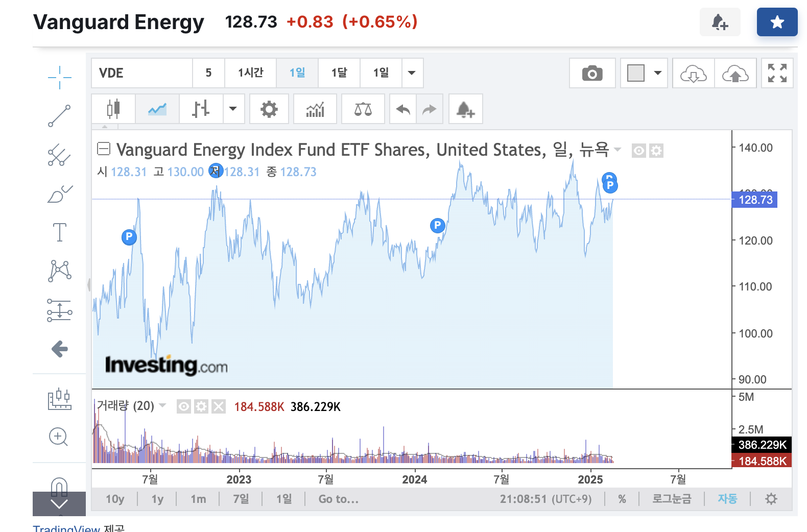Click the VDE symbol input field
This screenshot has width=807, height=532.
click(x=142, y=73)
